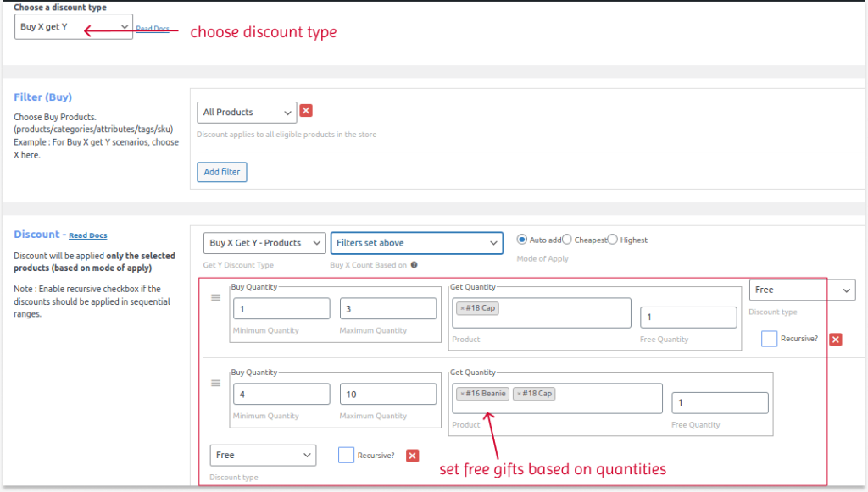Viewport: 868px width, 492px height.
Task: Click the Add filter button
Action: pyautogui.click(x=222, y=172)
